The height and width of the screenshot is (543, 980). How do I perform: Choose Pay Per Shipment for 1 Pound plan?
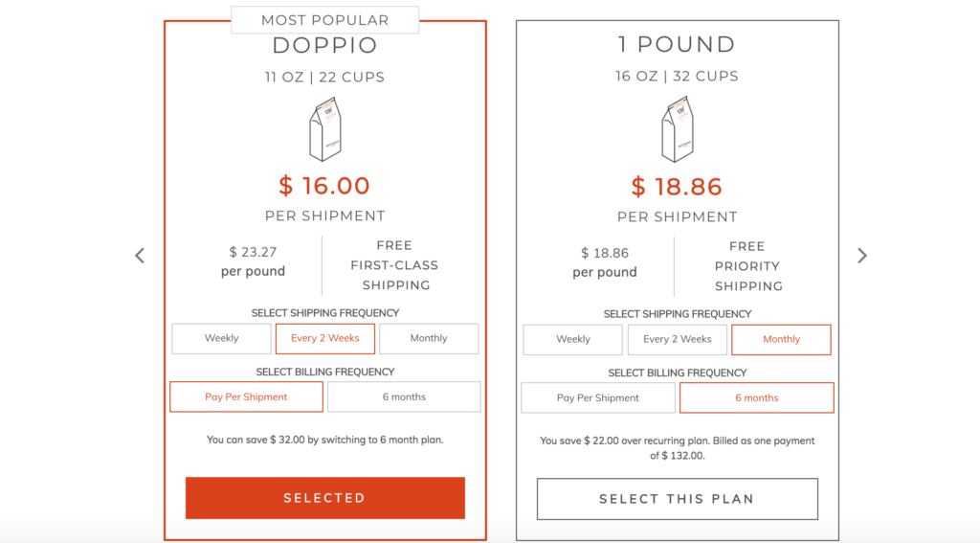(x=598, y=397)
